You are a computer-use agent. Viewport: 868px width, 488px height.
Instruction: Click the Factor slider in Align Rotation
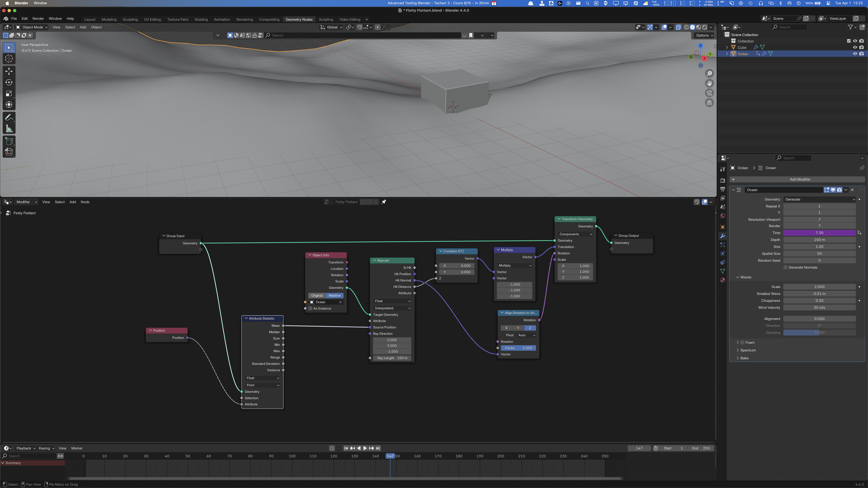[518, 348]
